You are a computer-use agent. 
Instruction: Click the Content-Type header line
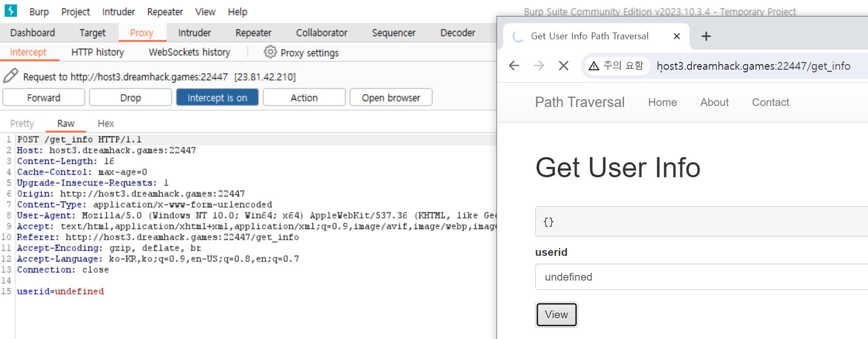click(145, 205)
